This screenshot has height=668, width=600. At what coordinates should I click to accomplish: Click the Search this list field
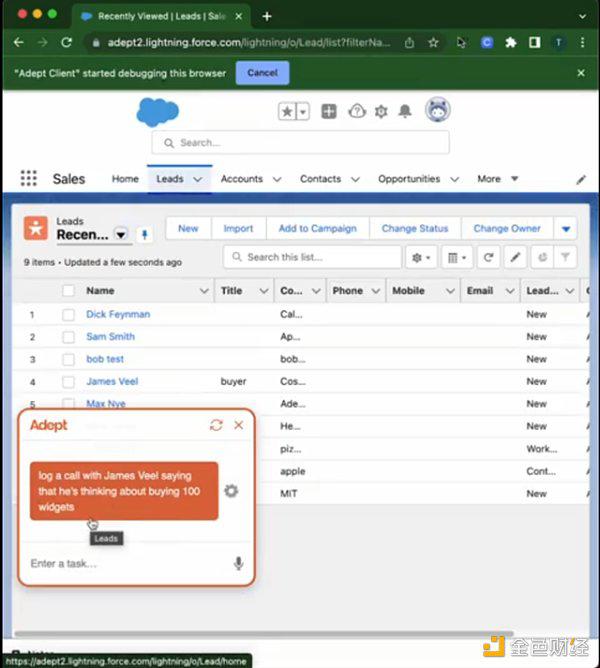312,257
